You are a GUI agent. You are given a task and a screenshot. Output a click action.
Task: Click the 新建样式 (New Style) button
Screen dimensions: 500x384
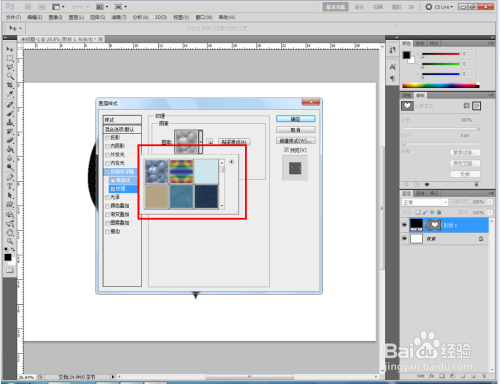pyautogui.click(x=295, y=141)
